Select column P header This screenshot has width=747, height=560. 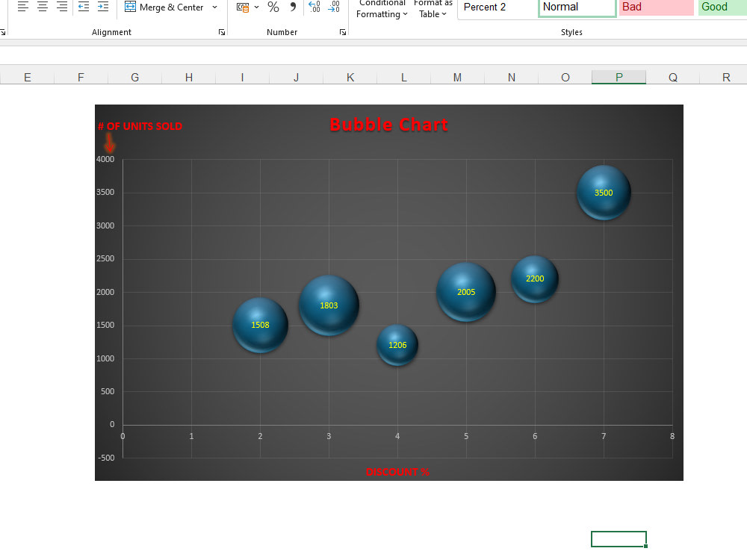[x=619, y=77]
